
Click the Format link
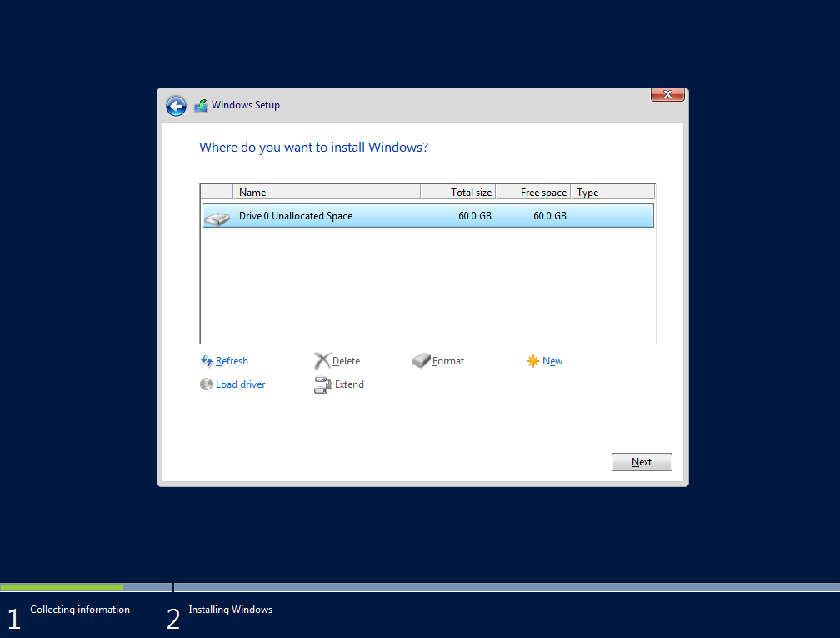tap(448, 361)
